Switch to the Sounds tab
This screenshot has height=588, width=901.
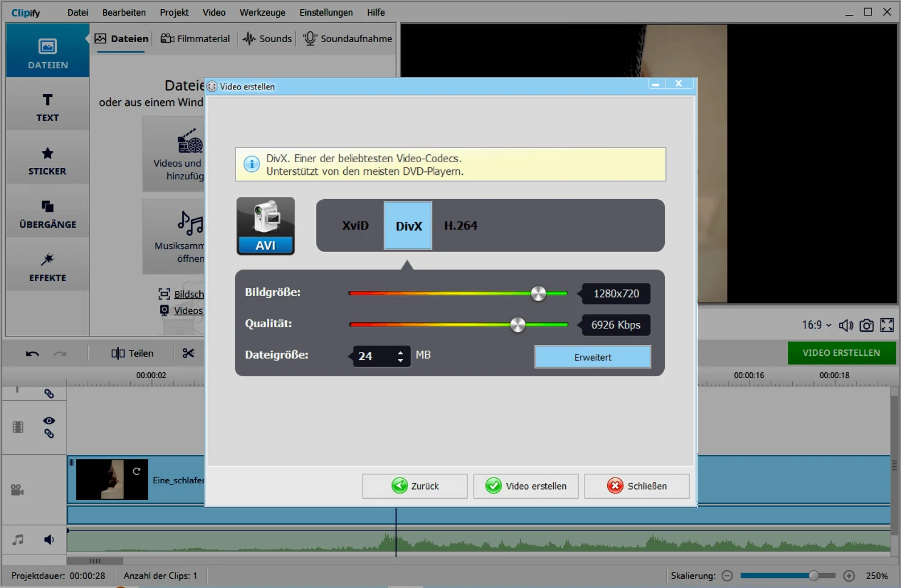pyautogui.click(x=268, y=39)
